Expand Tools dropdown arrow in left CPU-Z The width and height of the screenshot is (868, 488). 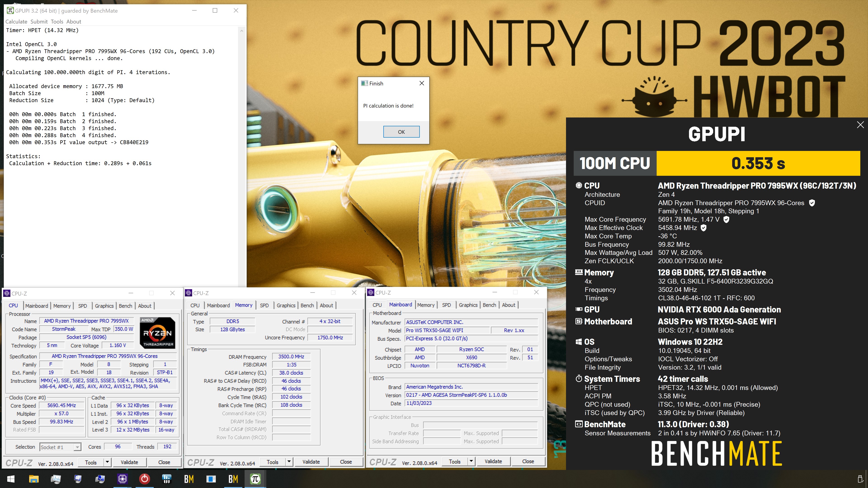pos(107,462)
